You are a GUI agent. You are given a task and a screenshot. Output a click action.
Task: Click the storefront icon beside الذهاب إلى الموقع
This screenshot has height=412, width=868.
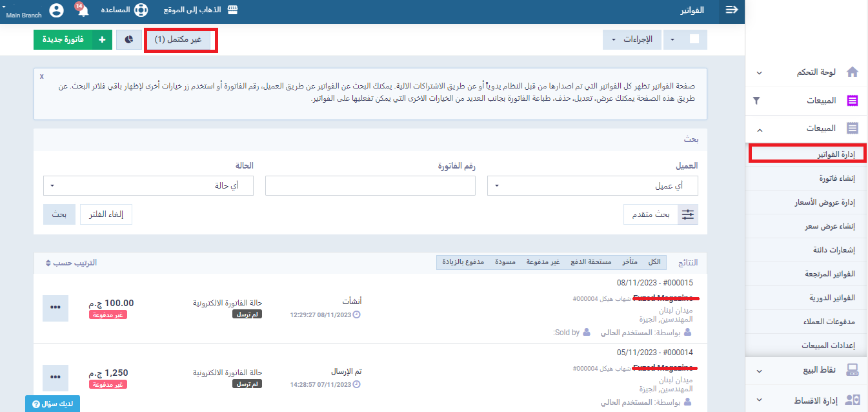click(232, 10)
